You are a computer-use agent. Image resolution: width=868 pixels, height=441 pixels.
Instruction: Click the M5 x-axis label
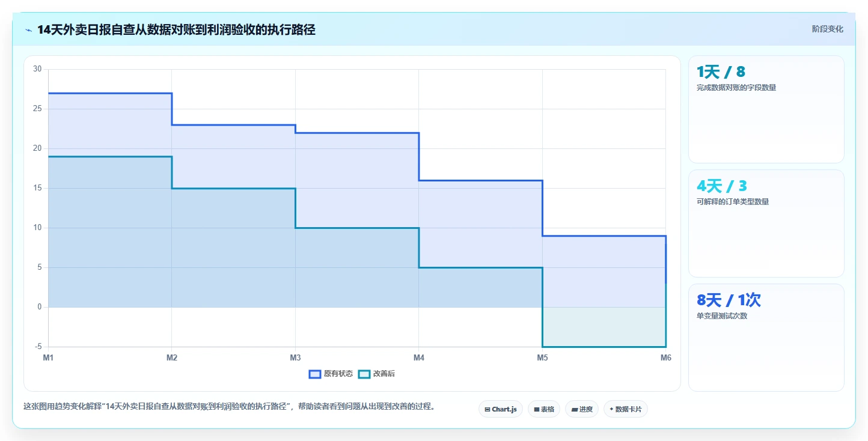pyautogui.click(x=542, y=357)
